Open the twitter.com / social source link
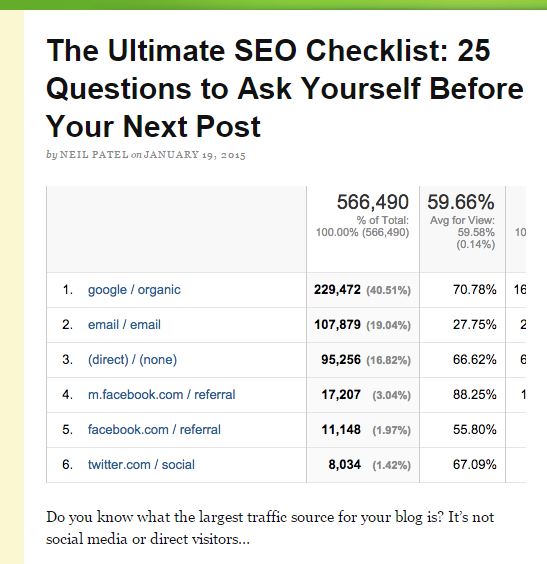 (x=141, y=464)
